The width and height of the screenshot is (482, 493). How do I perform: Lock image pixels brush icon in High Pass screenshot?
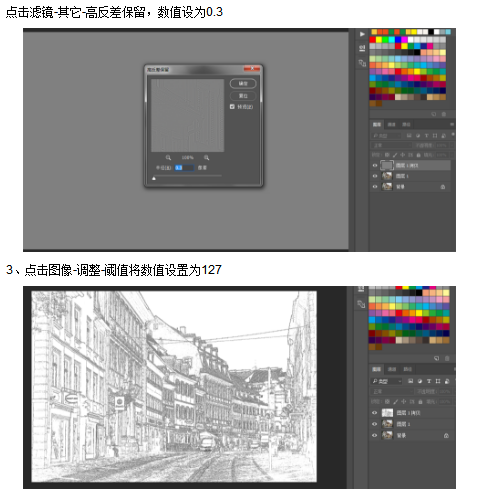coord(395,155)
